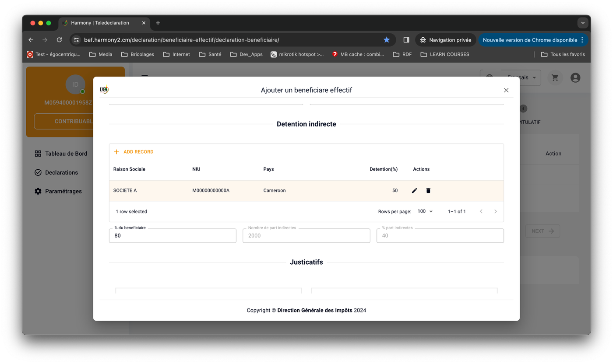Open the Santé bookmark folder

(x=210, y=54)
